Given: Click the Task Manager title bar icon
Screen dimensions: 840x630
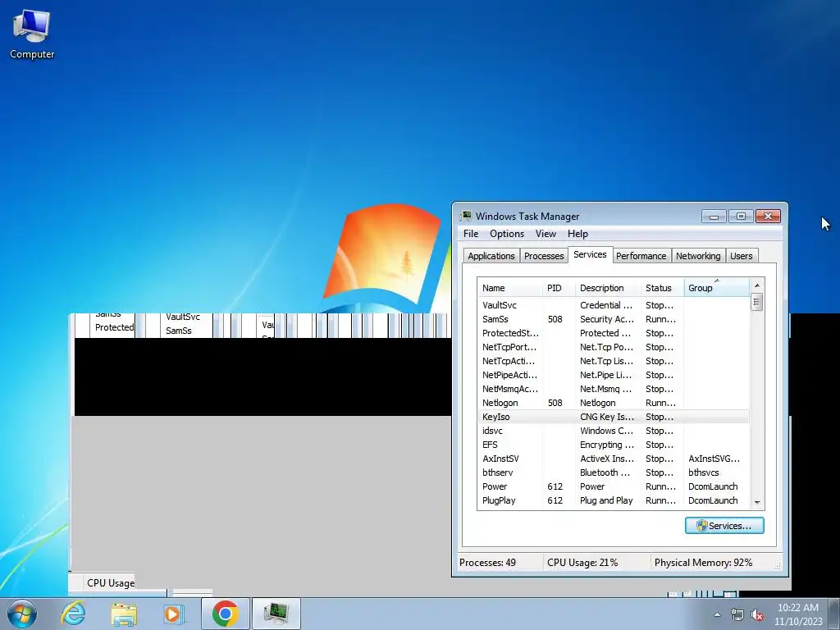Looking at the screenshot, I should coord(466,216).
